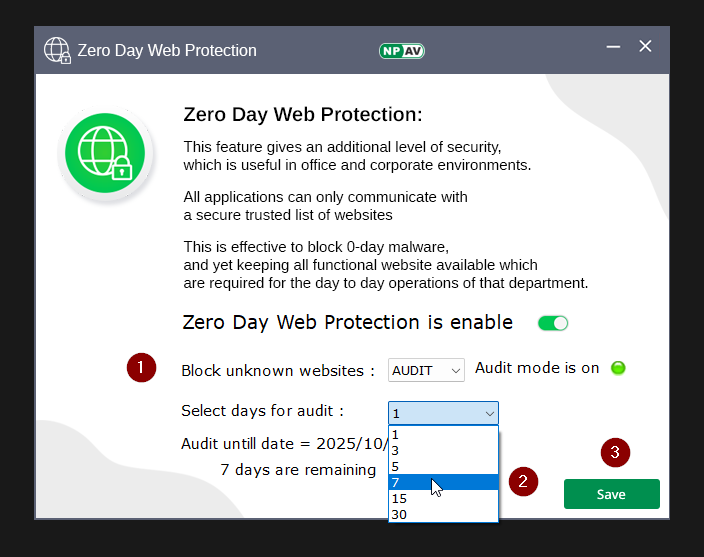Click the red step 2 marker

[x=523, y=482]
